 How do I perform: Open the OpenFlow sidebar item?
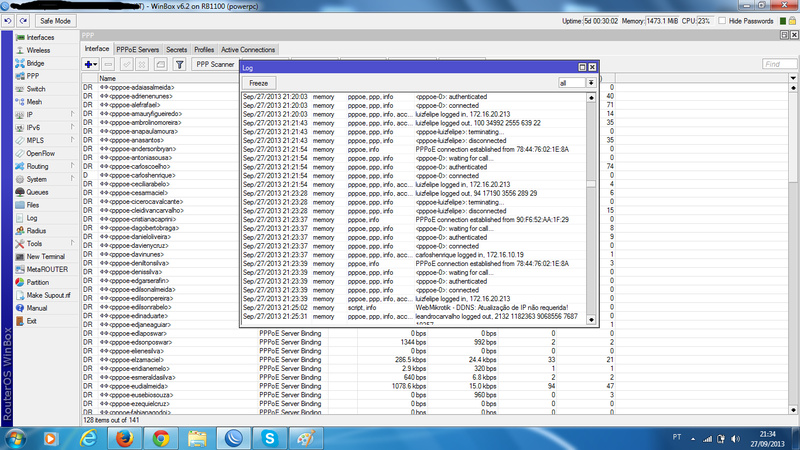coord(40,153)
